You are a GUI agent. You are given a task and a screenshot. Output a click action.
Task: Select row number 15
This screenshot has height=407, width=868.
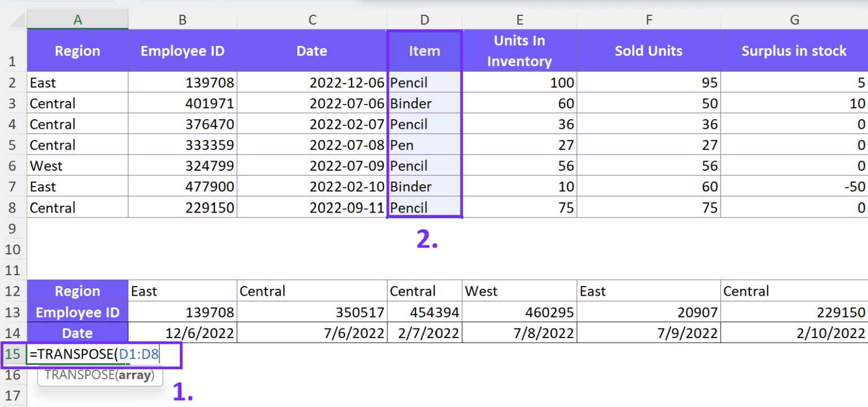pyautogui.click(x=12, y=353)
